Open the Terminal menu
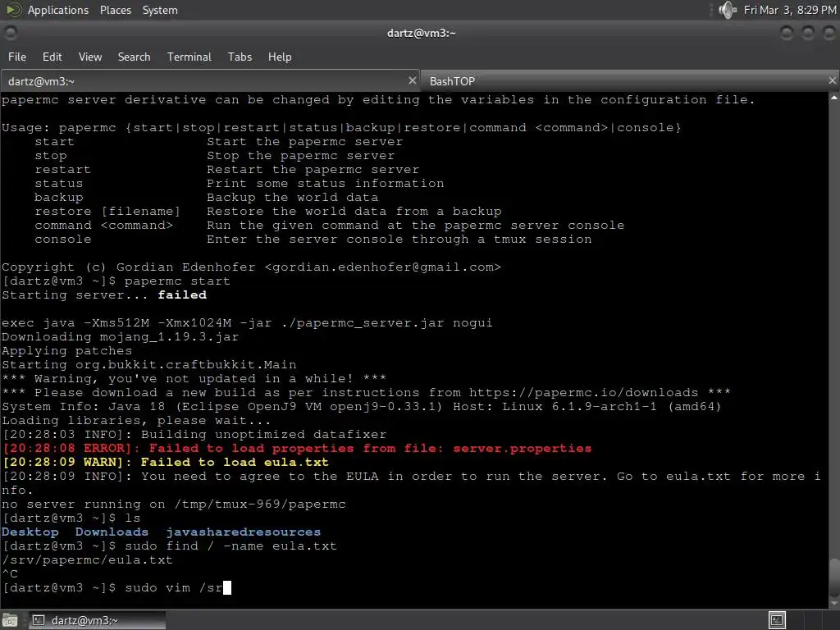 189,57
